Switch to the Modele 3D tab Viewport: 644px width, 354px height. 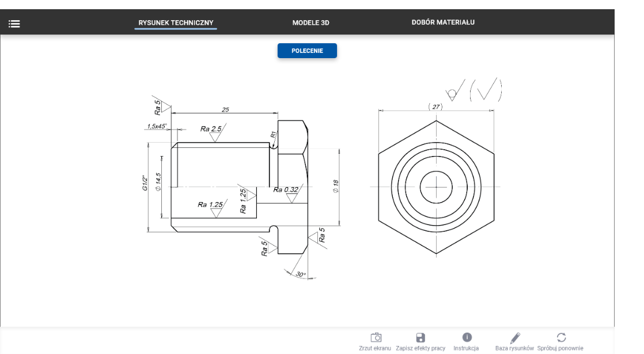(x=310, y=23)
